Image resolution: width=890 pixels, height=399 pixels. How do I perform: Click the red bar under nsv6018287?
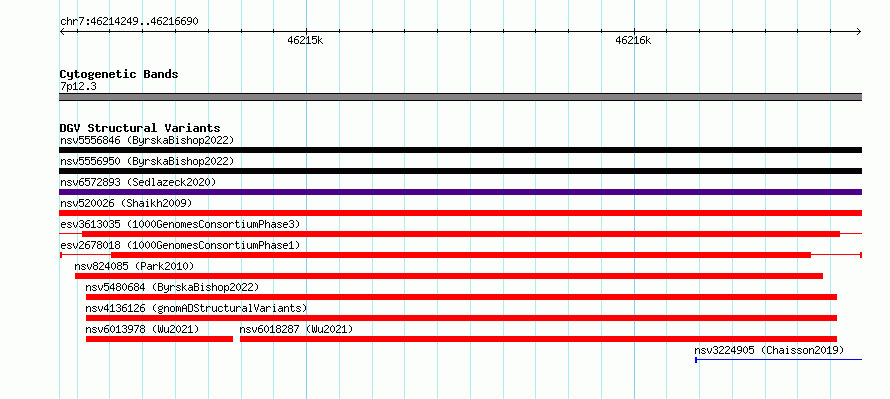click(539, 339)
